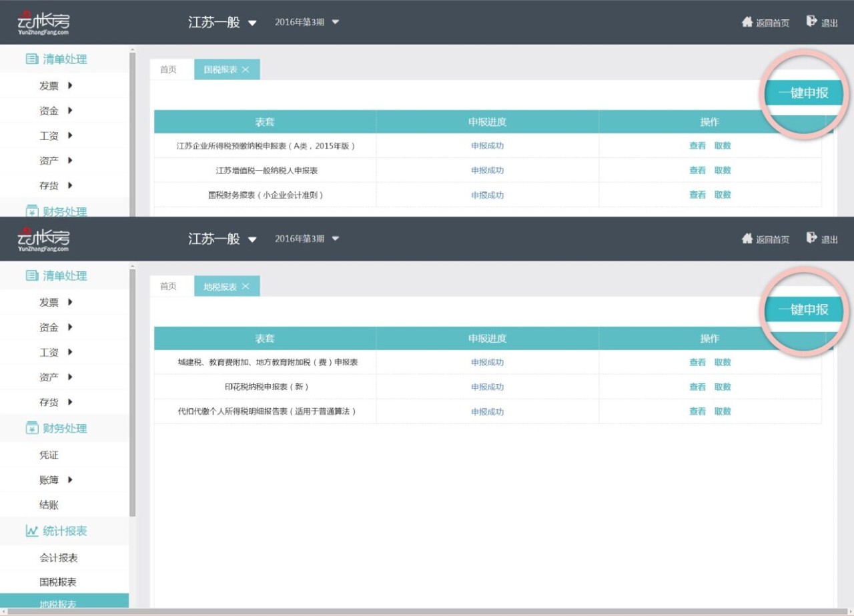Click 结账 in the sidebar
Screen dimensions: 854x616
(x=49, y=505)
